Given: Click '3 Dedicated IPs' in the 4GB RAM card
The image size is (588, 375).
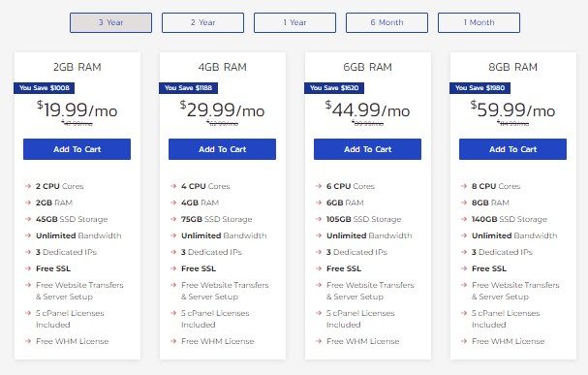Looking at the screenshot, I should pyautogui.click(x=211, y=252).
